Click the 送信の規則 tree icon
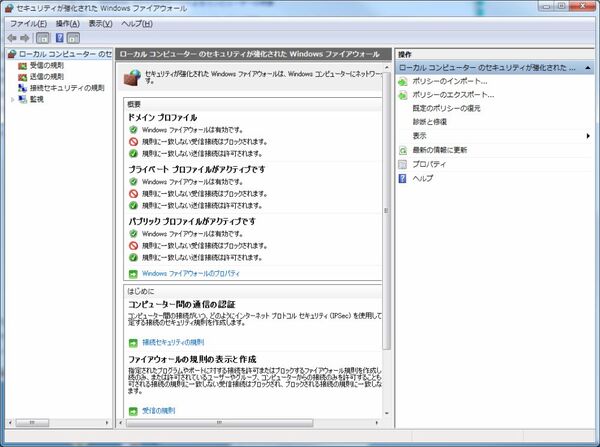This screenshot has height=447, width=600. point(23,77)
